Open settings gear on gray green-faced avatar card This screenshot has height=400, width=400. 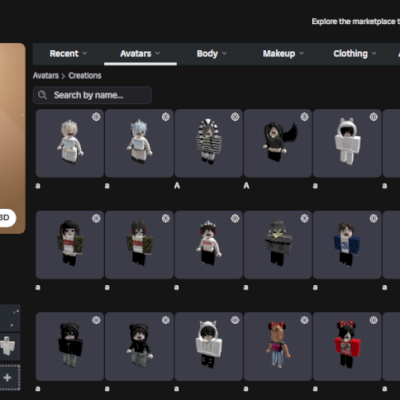click(x=304, y=218)
